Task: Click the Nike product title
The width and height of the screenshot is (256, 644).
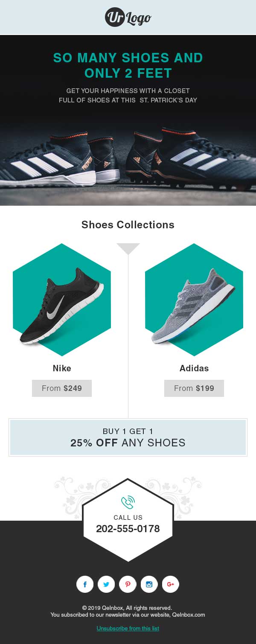Action: click(62, 368)
